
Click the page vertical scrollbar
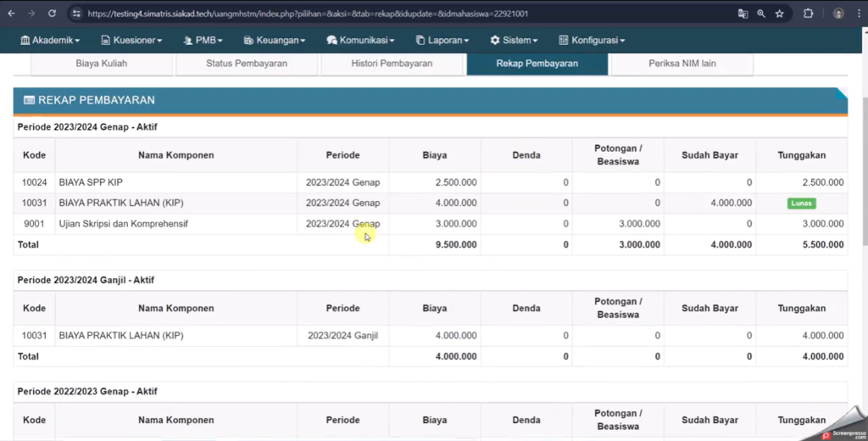861,170
